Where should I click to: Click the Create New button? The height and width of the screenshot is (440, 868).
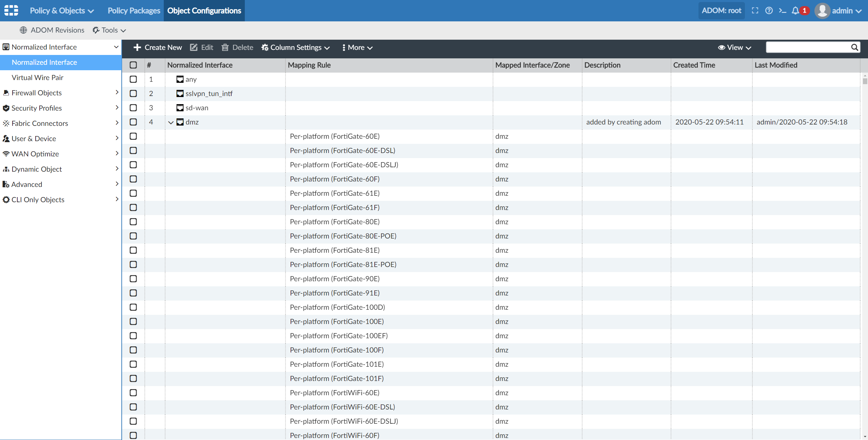pyautogui.click(x=158, y=47)
